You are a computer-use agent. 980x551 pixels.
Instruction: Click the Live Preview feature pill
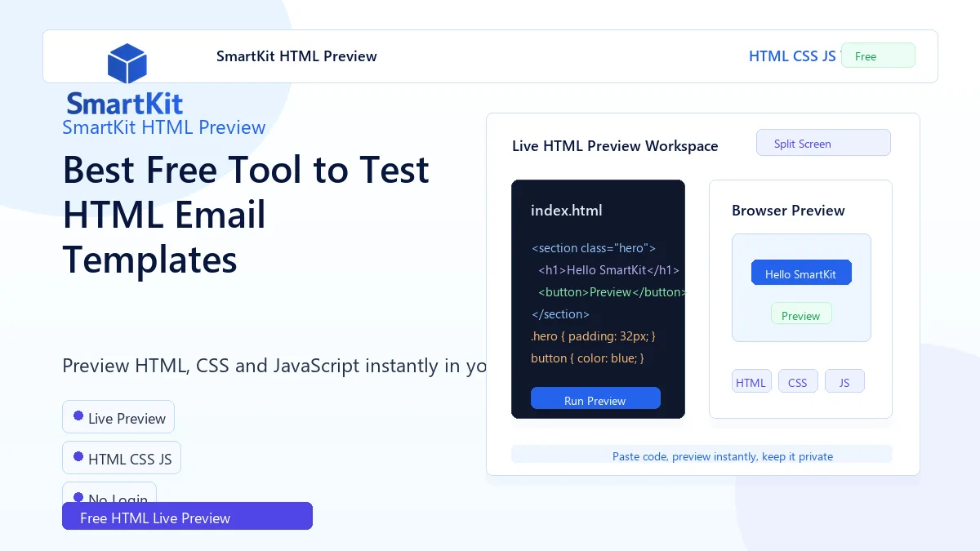118,417
